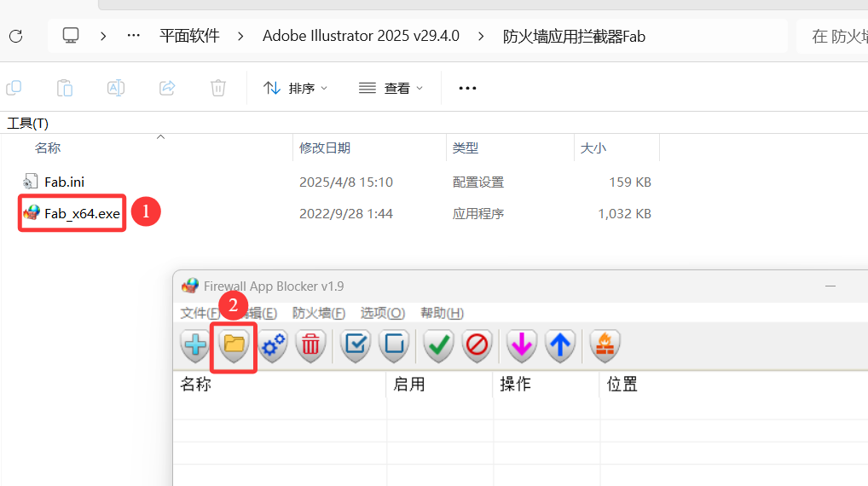This screenshot has height=486, width=868.
Task: Open the See more three-dots toolbar menu
Action: pos(467,88)
